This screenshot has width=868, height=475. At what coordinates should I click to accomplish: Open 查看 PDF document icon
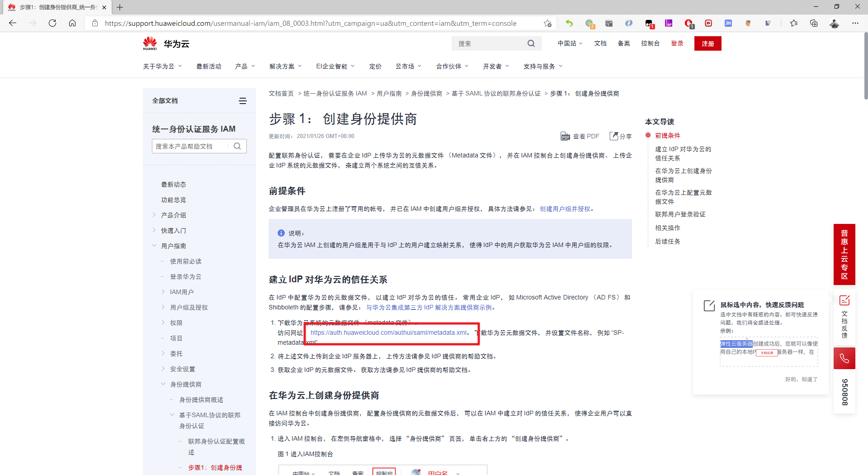click(x=565, y=136)
